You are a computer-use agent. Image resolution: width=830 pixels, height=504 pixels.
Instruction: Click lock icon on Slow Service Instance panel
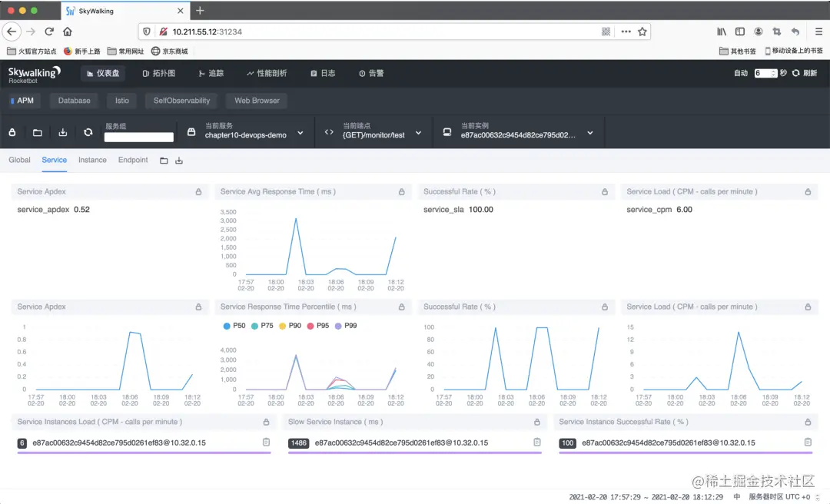pos(536,422)
